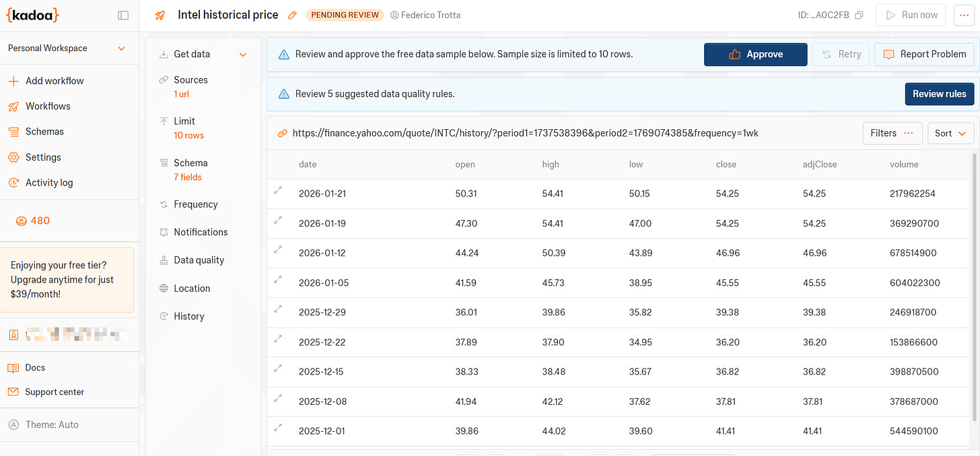The width and height of the screenshot is (980, 456).
Task: Open the Filters options
Action: click(x=893, y=133)
